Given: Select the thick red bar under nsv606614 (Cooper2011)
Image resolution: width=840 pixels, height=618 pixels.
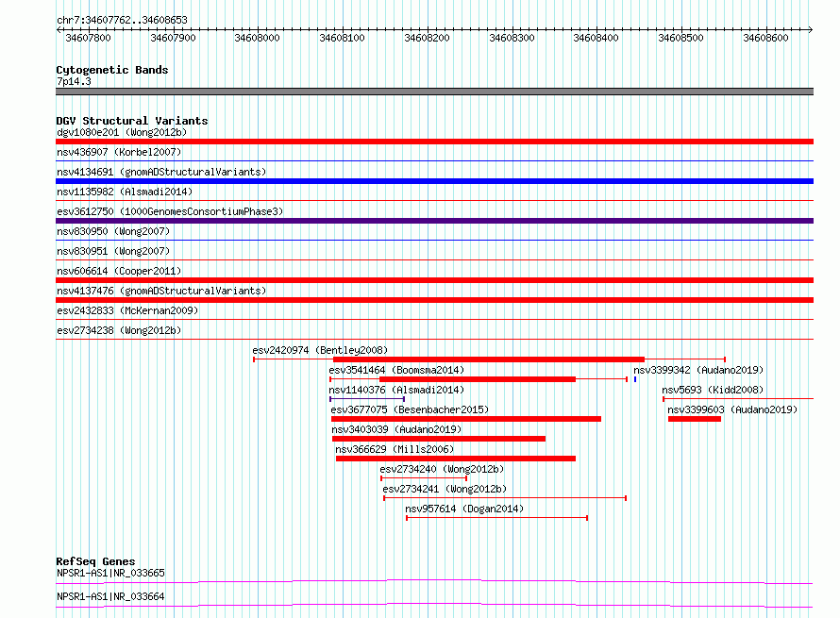Looking at the screenshot, I should pos(434,280).
